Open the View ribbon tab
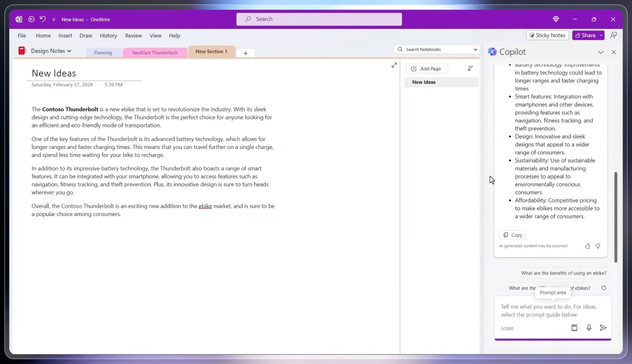Image resolution: width=632 pixels, height=364 pixels. pos(155,35)
